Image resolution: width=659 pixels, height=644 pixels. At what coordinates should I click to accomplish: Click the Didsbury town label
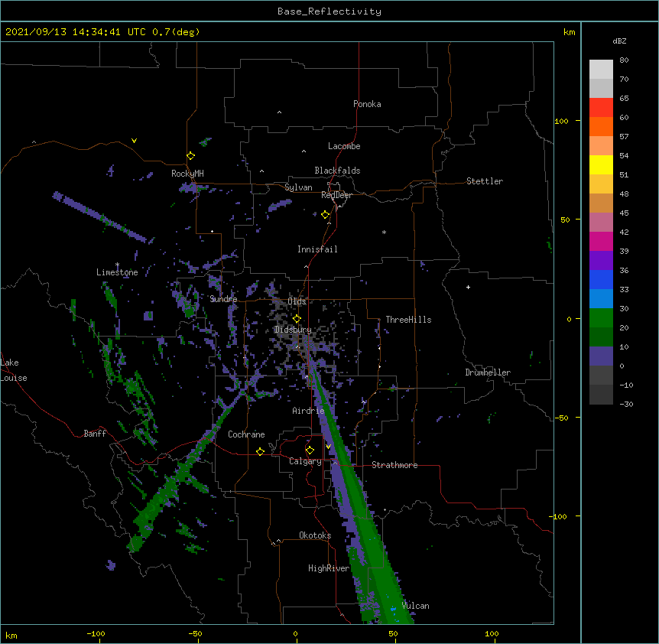point(293,330)
